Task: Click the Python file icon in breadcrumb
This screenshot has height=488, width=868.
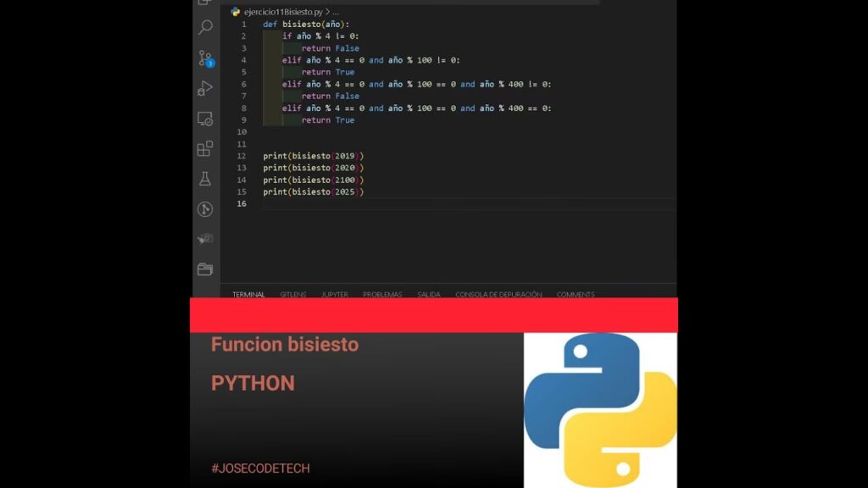Action: tap(235, 12)
